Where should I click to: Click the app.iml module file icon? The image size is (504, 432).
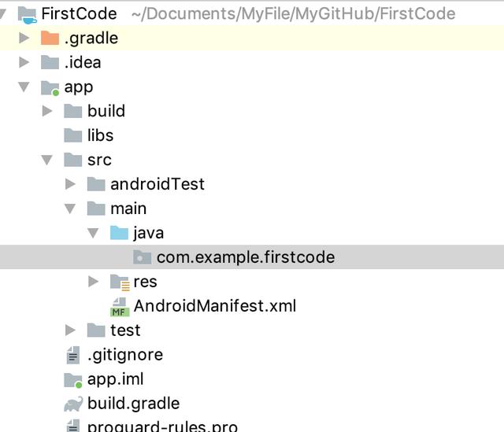pyautogui.click(x=73, y=380)
